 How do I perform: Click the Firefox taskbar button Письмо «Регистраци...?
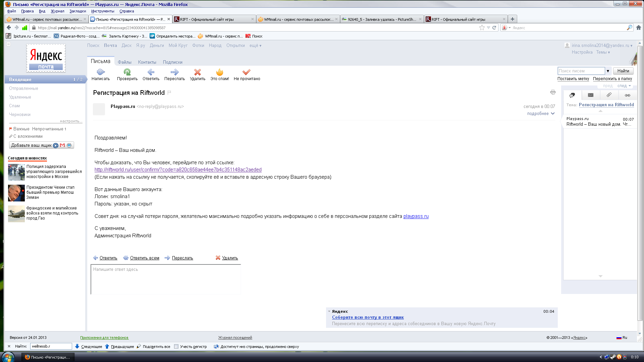coord(48,357)
